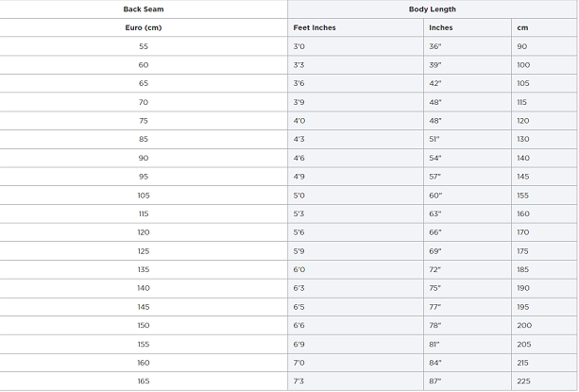Screen dimensions: 579x392
Task: Click the 130 cm body length cell
Action: [523, 139]
